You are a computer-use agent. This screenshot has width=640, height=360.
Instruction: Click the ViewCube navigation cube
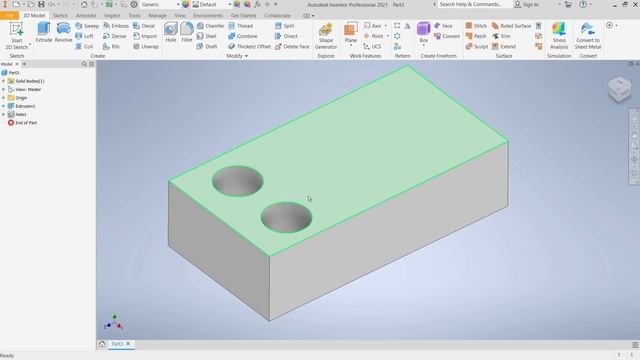pyautogui.click(x=619, y=89)
